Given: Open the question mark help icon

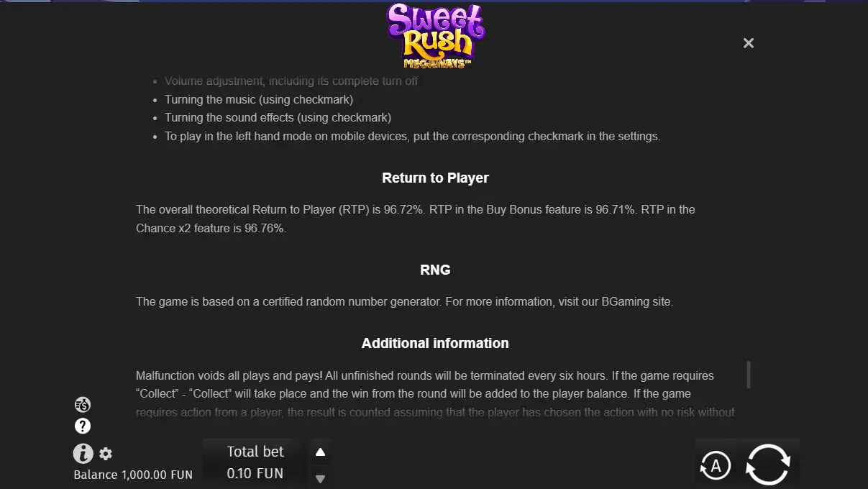Looking at the screenshot, I should tap(83, 426).
